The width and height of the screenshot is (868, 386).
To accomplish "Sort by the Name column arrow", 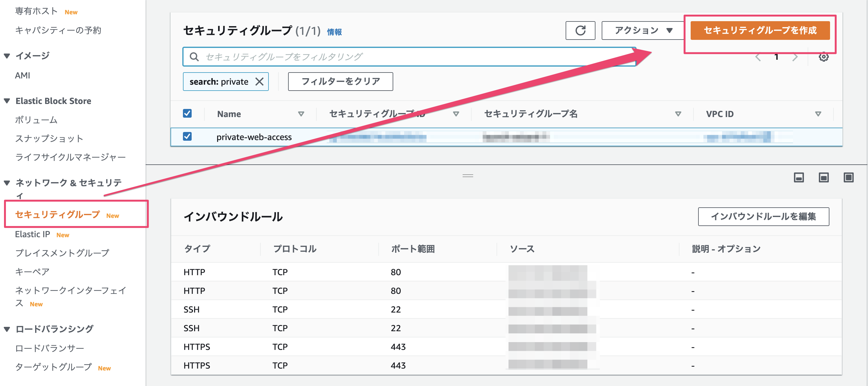I will pyautogui.click(x=301, y=114).
